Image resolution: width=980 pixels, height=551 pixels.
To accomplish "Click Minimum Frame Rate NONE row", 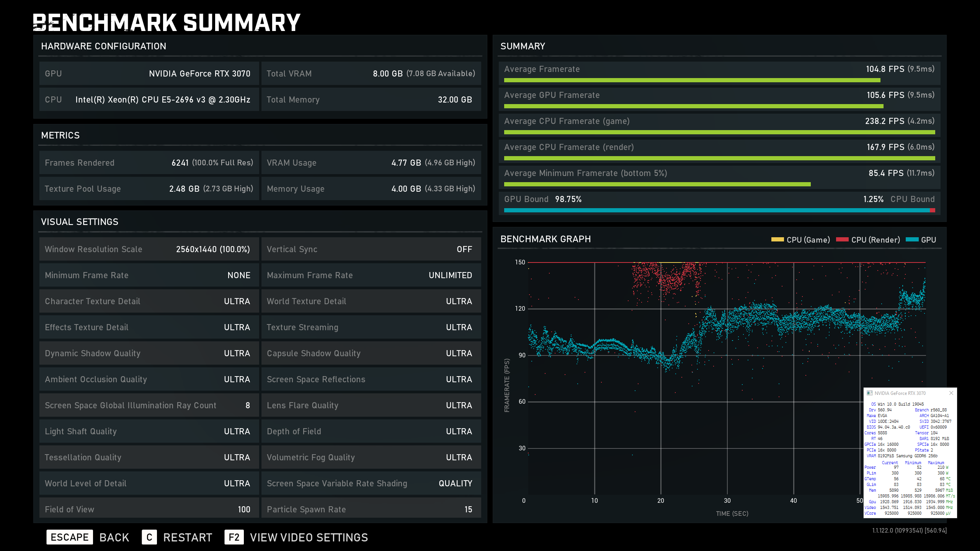I will click(149, 275).
